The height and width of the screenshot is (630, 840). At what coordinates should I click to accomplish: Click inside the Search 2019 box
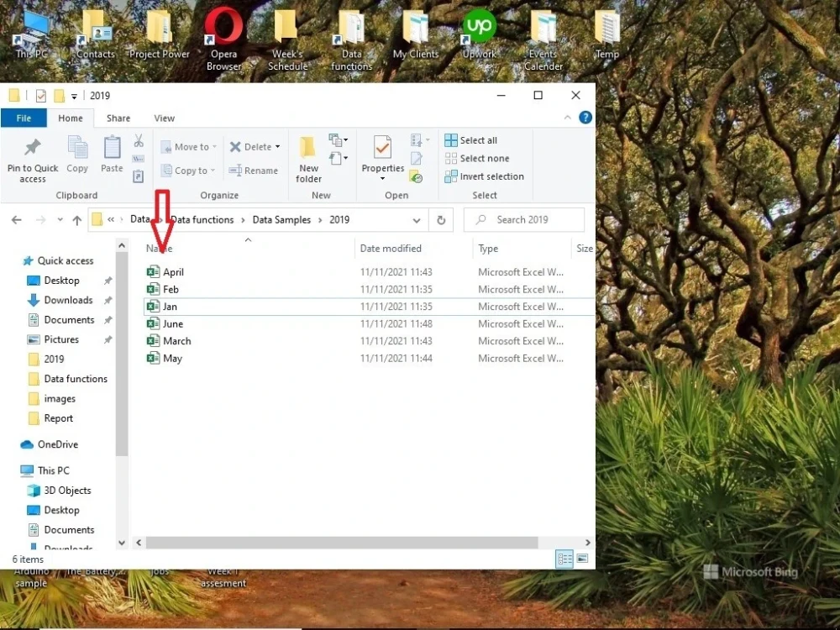[x=524, y=219]
